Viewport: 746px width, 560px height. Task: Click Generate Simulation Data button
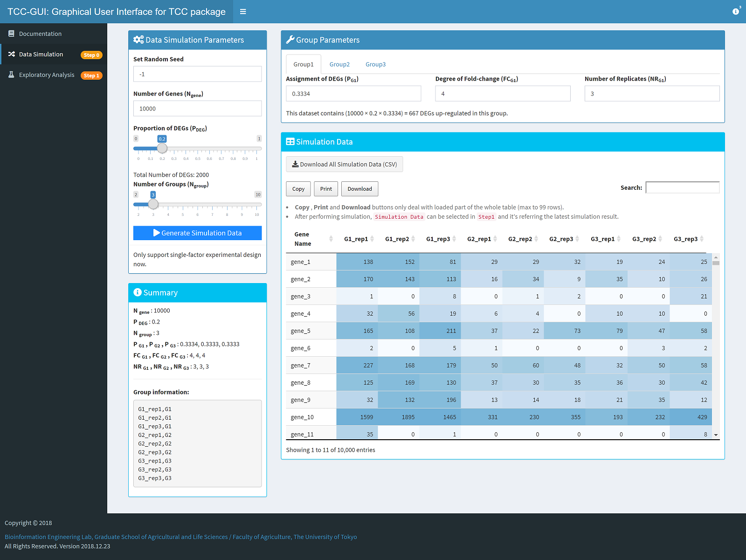pyautogui.click(x=197, y=233)
